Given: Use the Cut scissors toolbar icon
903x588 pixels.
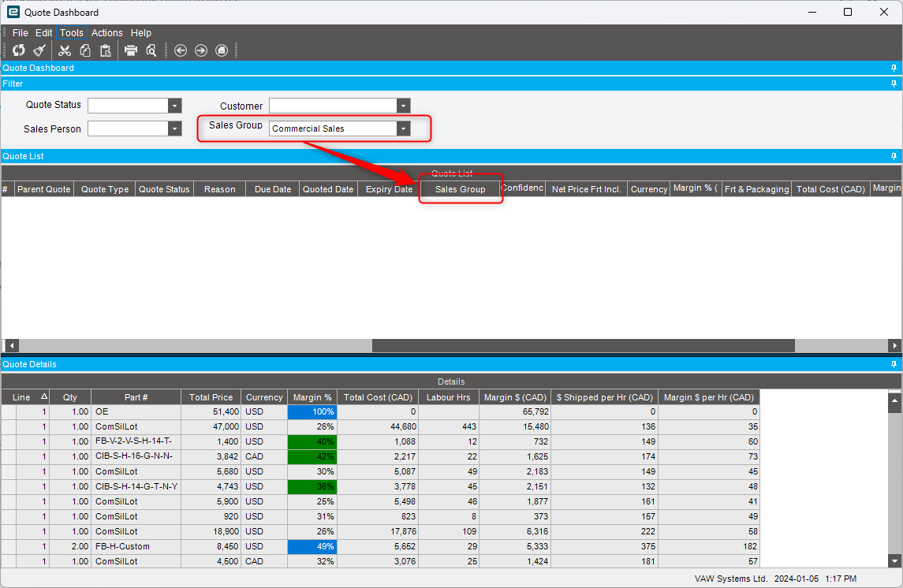Looking at the screenshot, I should pyautogui.click(x=65, y=50).
